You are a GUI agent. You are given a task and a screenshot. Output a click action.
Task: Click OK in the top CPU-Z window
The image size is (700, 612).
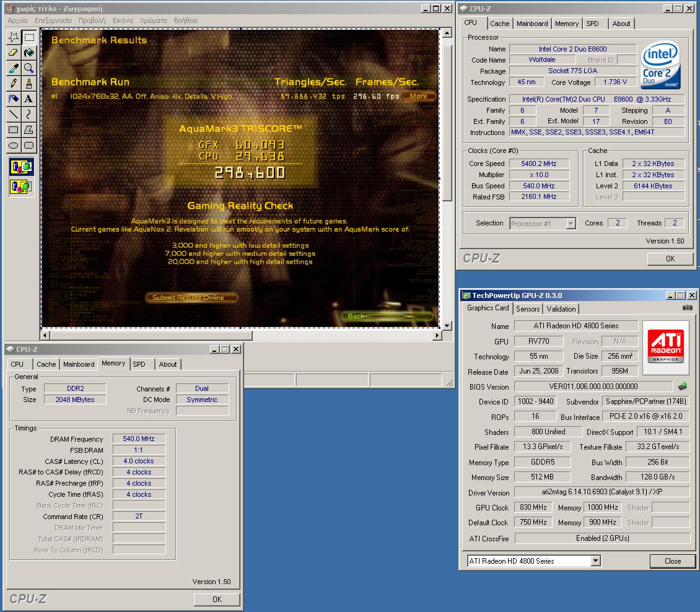pyautogui.click(x=670, y=259)
